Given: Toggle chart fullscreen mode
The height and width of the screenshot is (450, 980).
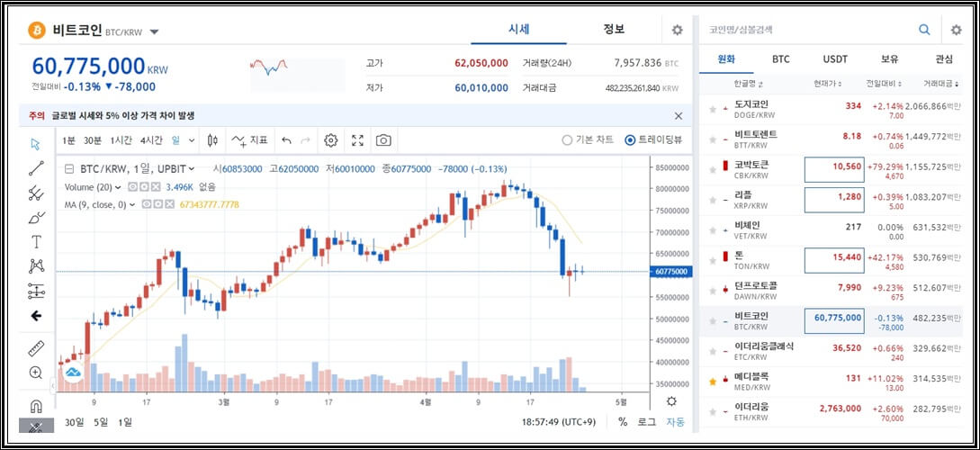Looking at the screenshot, I should [x=357, y=140].
